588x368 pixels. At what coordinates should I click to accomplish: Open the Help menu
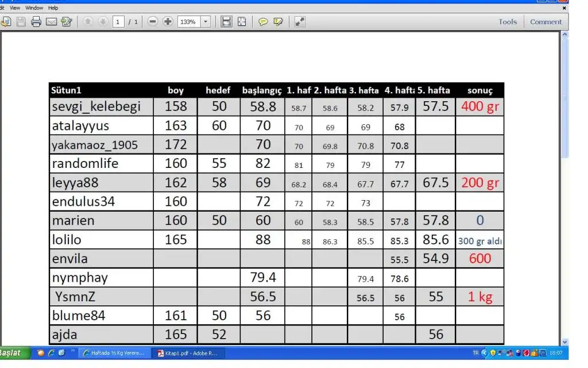pos(53,8)
